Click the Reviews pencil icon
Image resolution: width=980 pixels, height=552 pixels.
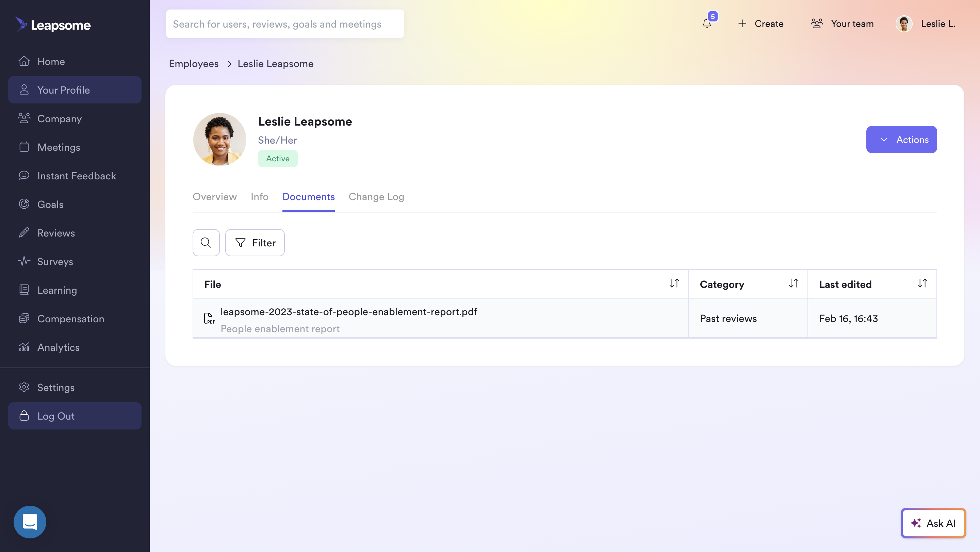(x=24, y=233)
